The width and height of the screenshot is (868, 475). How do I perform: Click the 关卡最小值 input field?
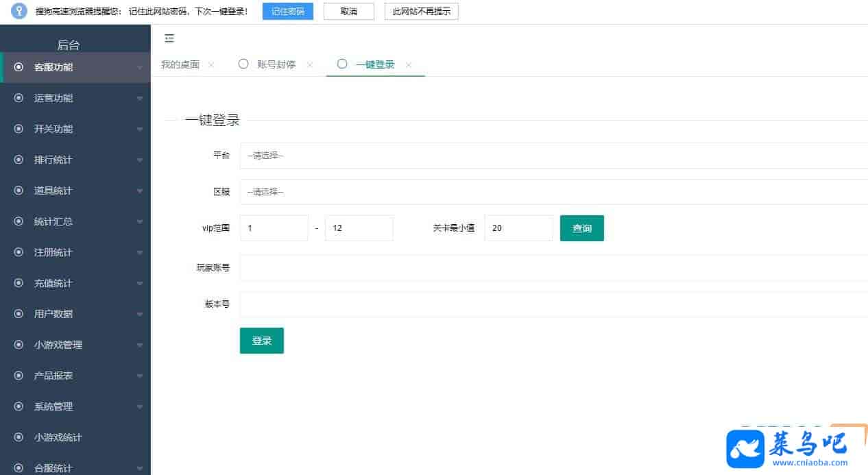tap(518, 228)
